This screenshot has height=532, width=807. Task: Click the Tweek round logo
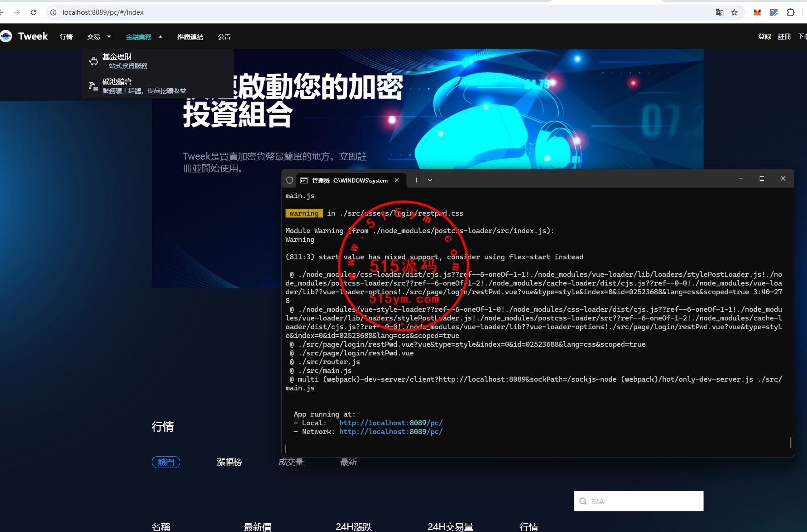point(6,36)
